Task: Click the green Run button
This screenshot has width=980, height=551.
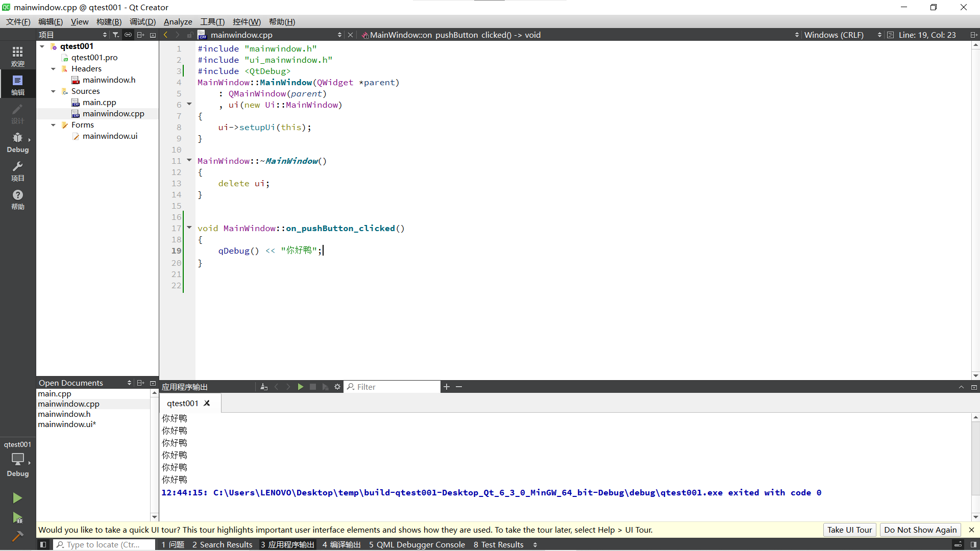Action: tap(17, 497)
